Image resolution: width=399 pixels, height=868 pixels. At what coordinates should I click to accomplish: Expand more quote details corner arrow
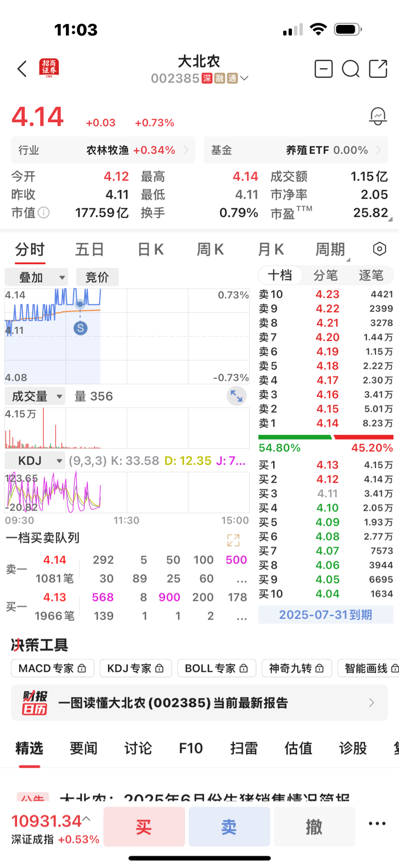pyautogui.click(x=390, y=219)
